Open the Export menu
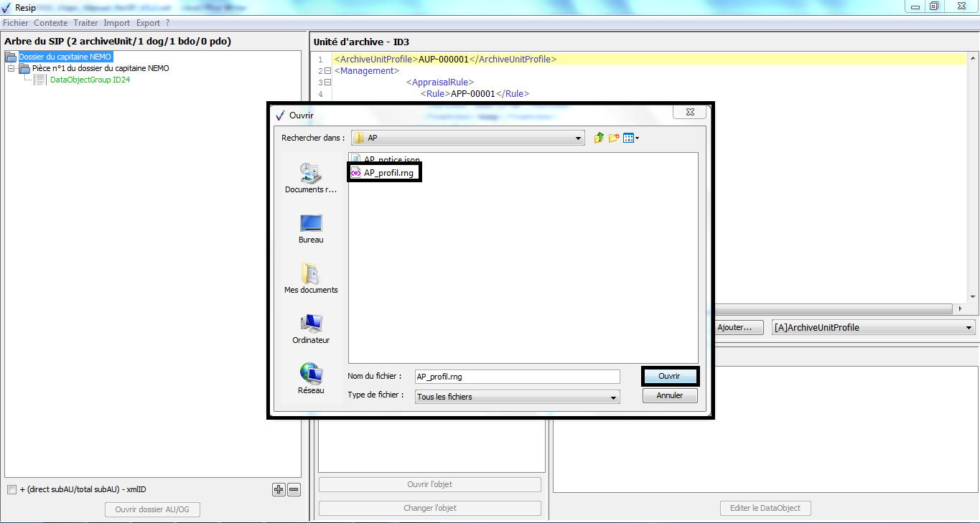The width and height of the screenshot is (980, 523). [148, 23]
